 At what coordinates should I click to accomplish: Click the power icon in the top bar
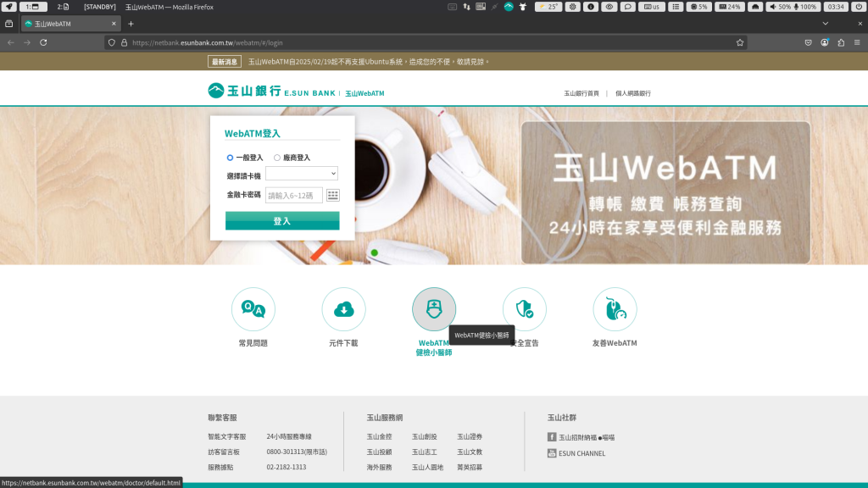point(859,7)
